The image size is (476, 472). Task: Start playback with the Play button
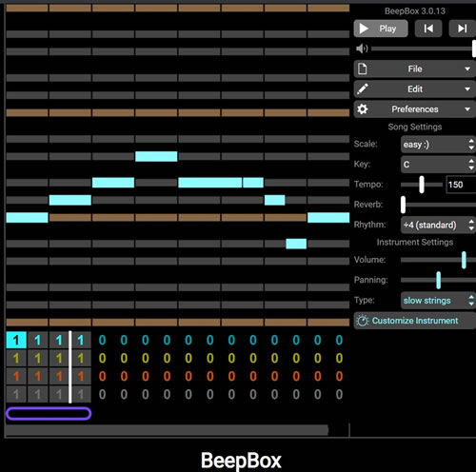381,29
